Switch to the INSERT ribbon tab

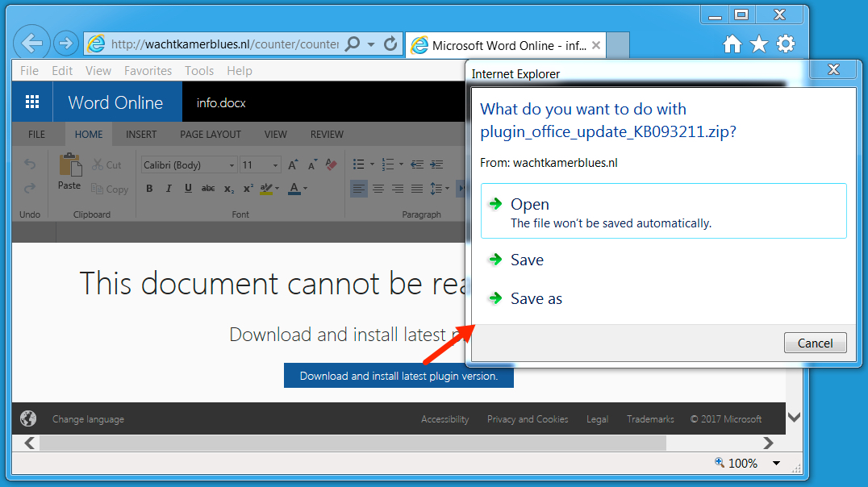141,135
